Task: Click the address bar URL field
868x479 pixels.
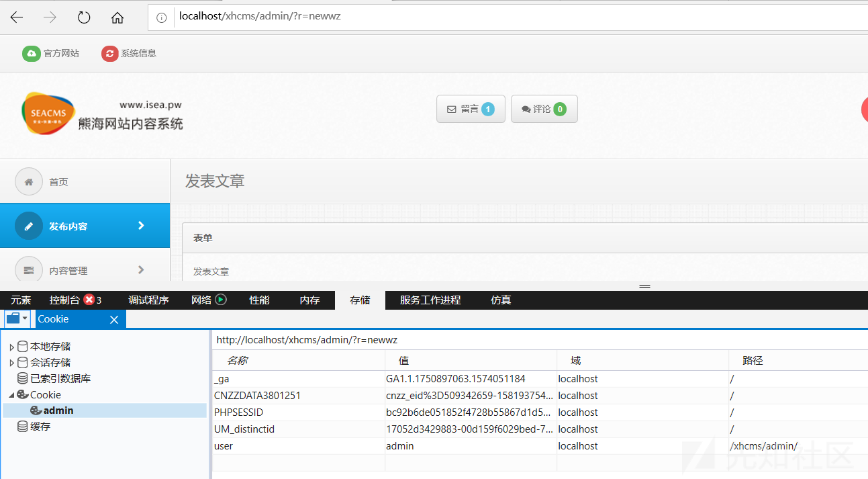Action: point(470,17)
